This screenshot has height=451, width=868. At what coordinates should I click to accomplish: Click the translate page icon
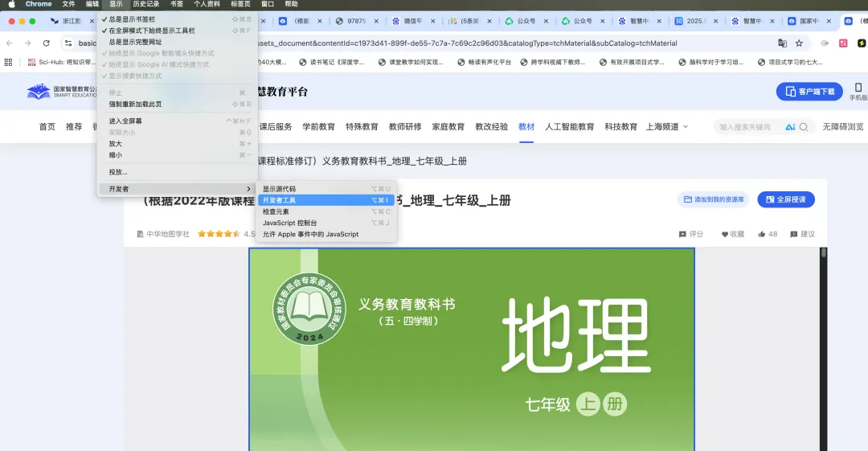click(782, 43)
